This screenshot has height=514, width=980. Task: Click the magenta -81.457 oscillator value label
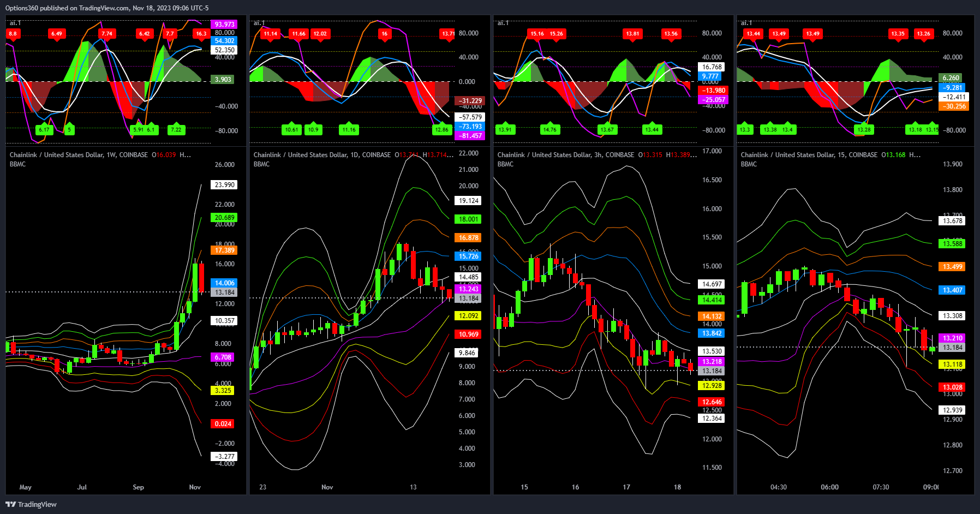coord(470,136)
